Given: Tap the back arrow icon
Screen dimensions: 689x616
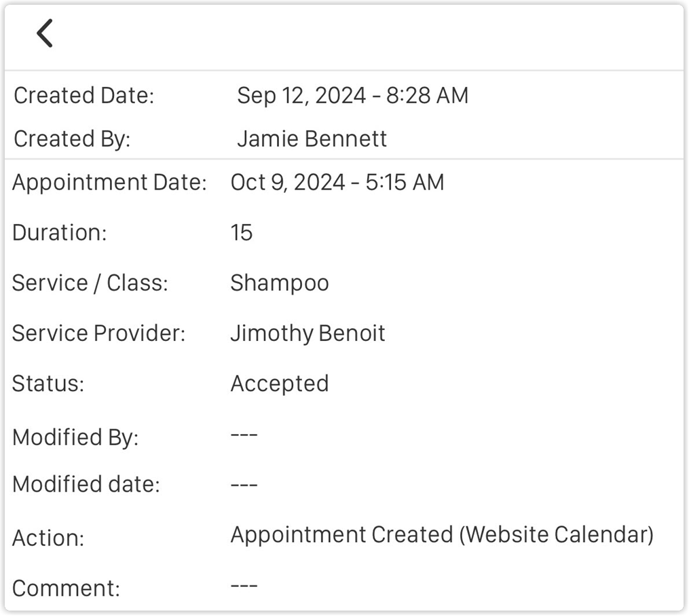Looking at the screenshot, I should [45, 33].
